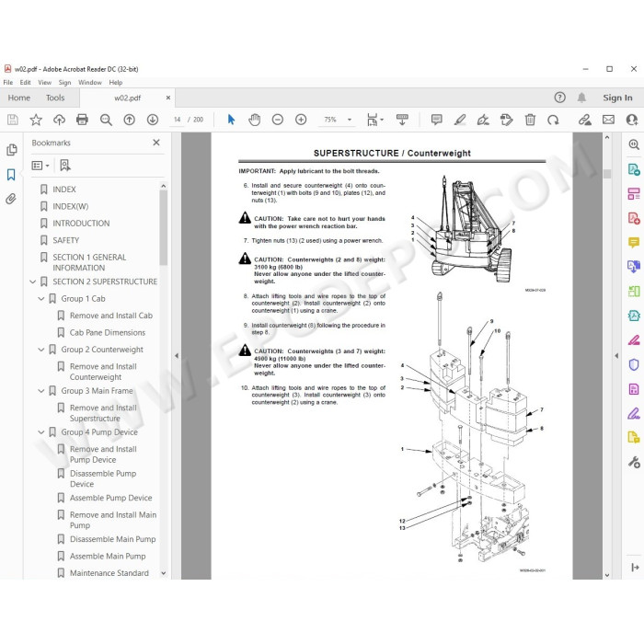Find current bookmark icon
The height and width of the screenshot is (644, 644).
click(x=65, y=165)
